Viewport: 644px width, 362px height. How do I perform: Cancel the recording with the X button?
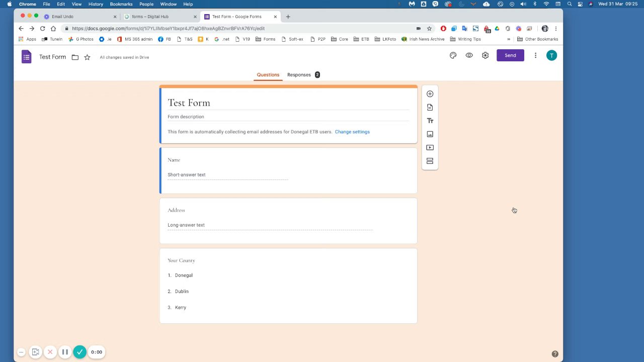[50, 352]
